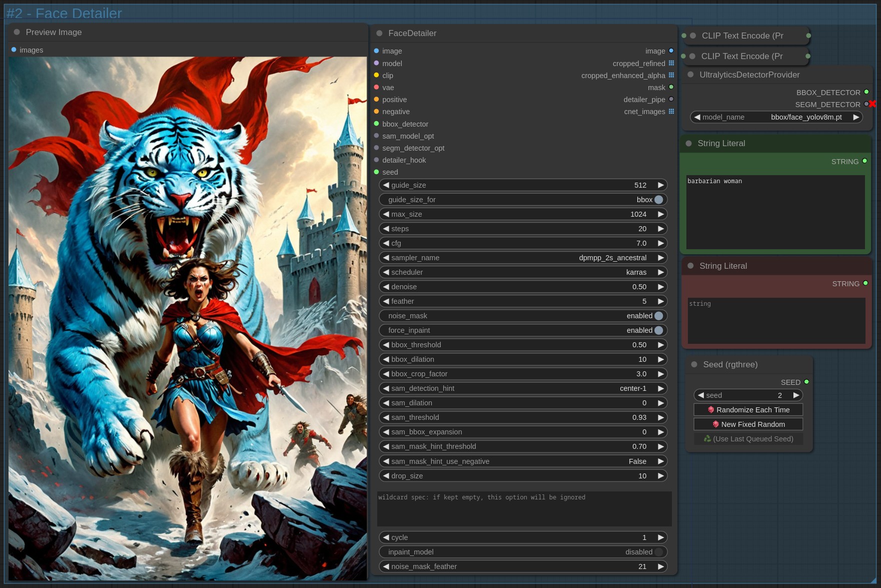Screen dimensions: 881x588
Task: Click the red X on SEGM_DETECTOR output
Action: pyautogui.click(x=872, y=104)
